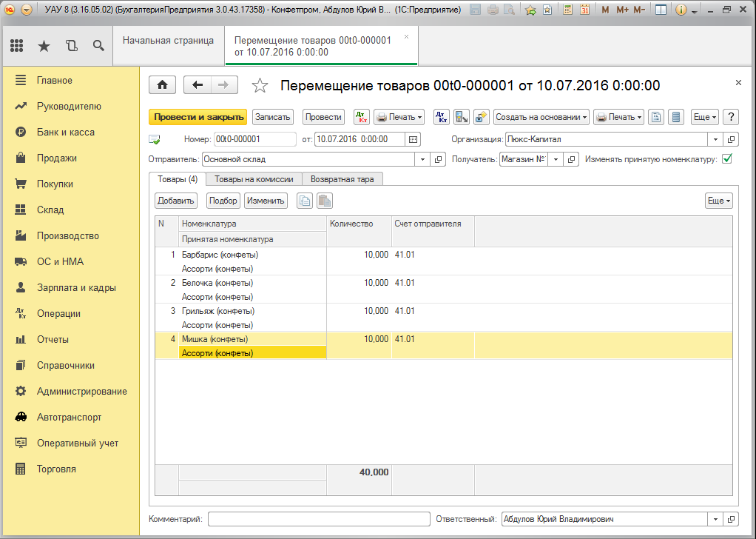Expand the Организация dropdown arrow

(x=715, y=139)
